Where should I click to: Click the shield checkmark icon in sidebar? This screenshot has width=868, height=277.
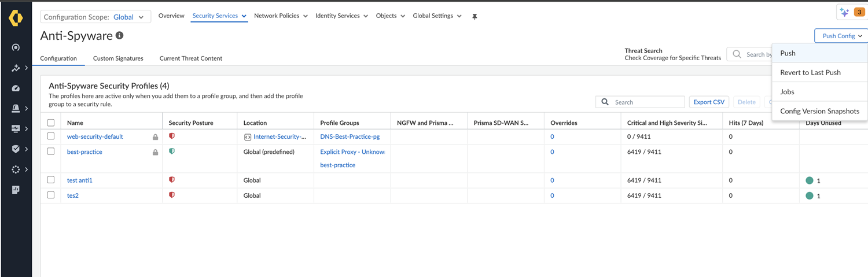[x=16, y=149]
